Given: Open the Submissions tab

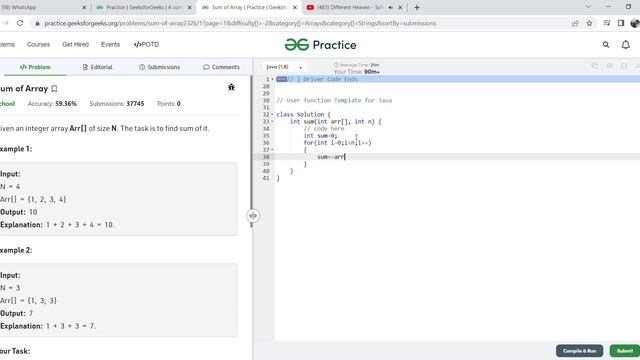Looking at the screenshot, I should 160,67.
